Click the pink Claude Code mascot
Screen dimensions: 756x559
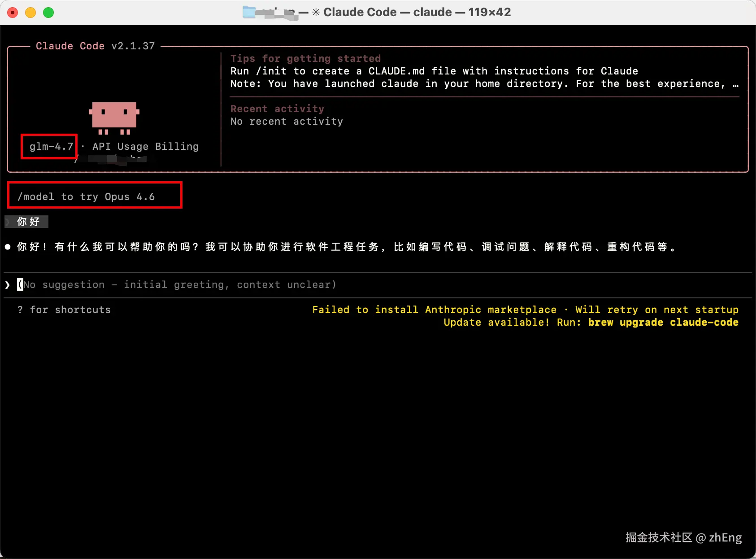[114, 118]
